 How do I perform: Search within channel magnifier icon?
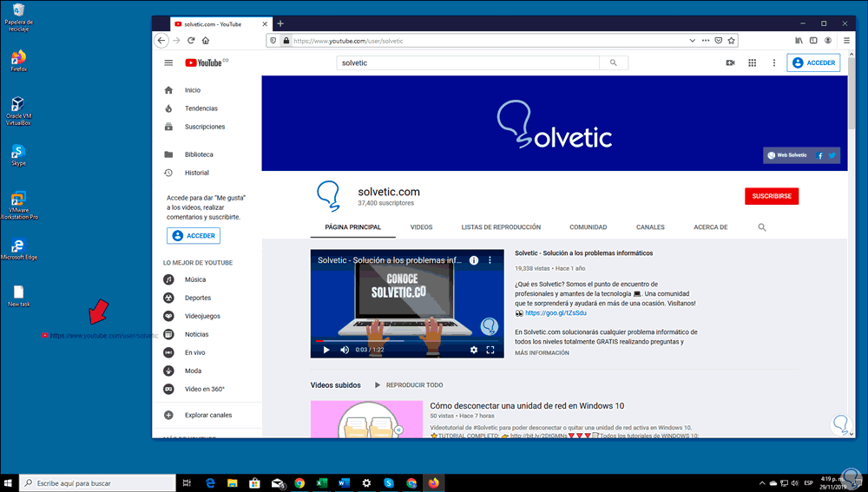(x=762, y=227)
